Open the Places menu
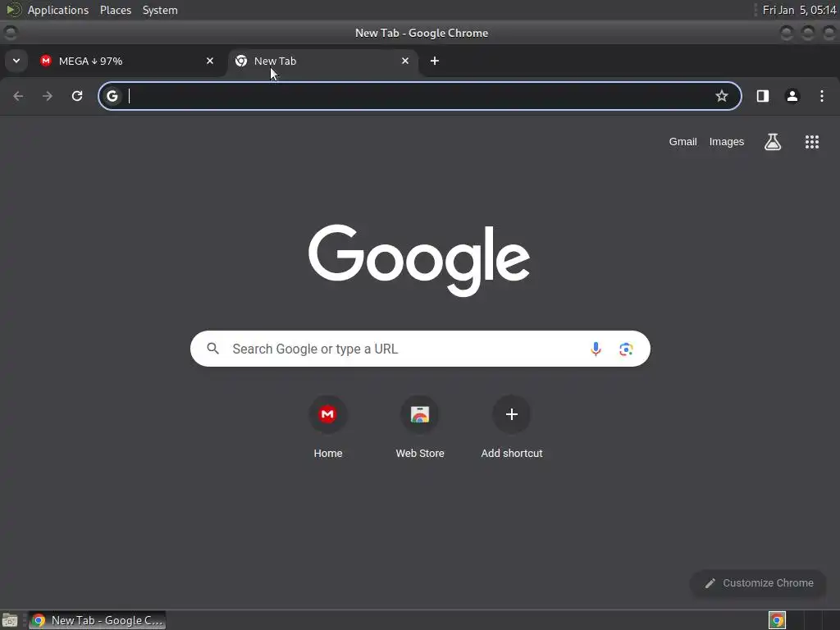The height and width of the screenshot is (630, 840). coord(116,10)
